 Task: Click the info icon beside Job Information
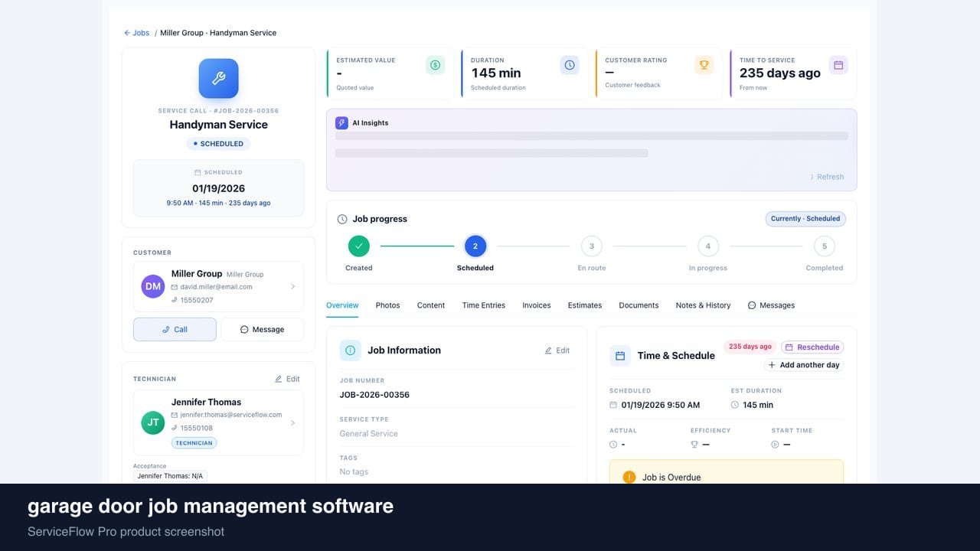(x=350, y=350)
